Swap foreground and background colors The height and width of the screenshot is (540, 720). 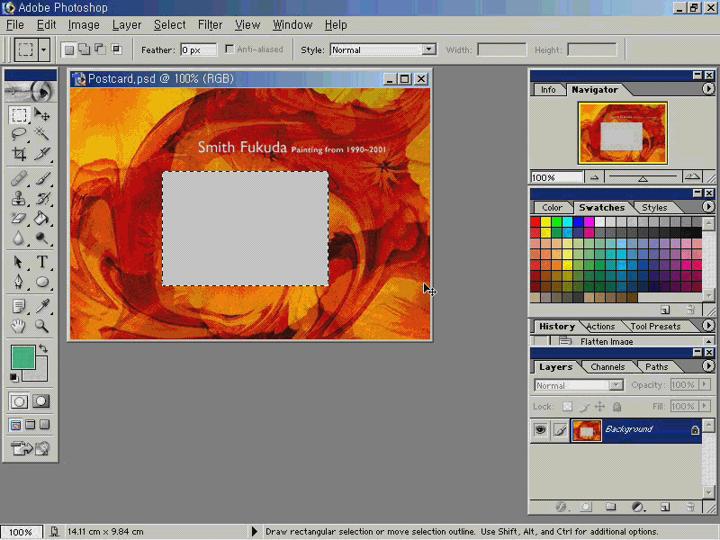point(43,349)
